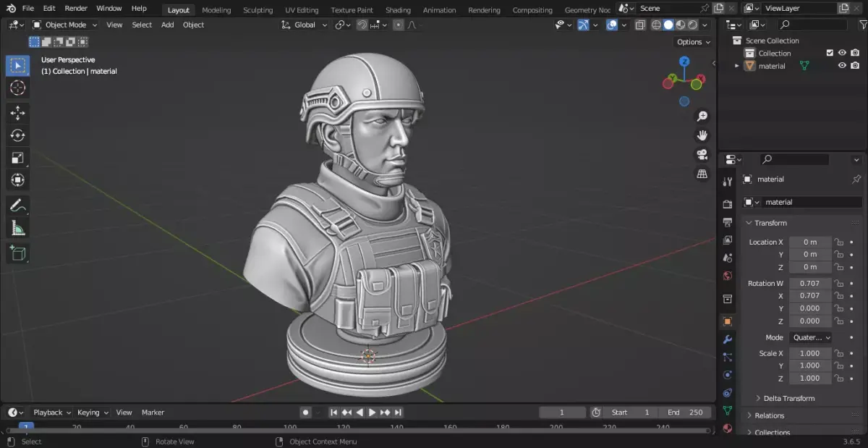Hide the material object in viewport
This screenshot has height=448, width=868.
click(842, 66)
